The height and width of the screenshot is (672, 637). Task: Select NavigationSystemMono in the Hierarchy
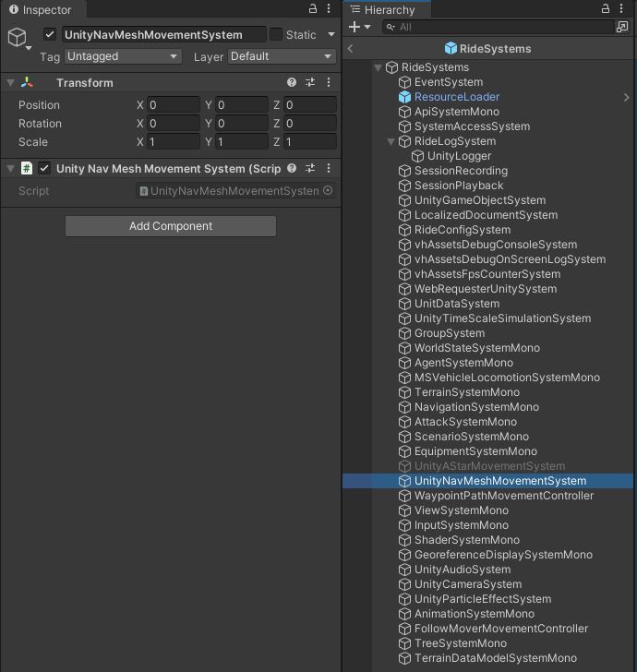(x=476, y=408)
